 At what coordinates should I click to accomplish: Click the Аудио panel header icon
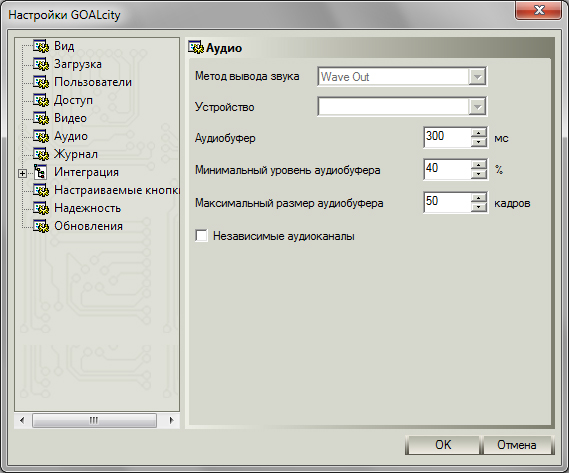[x=196, y=48]
